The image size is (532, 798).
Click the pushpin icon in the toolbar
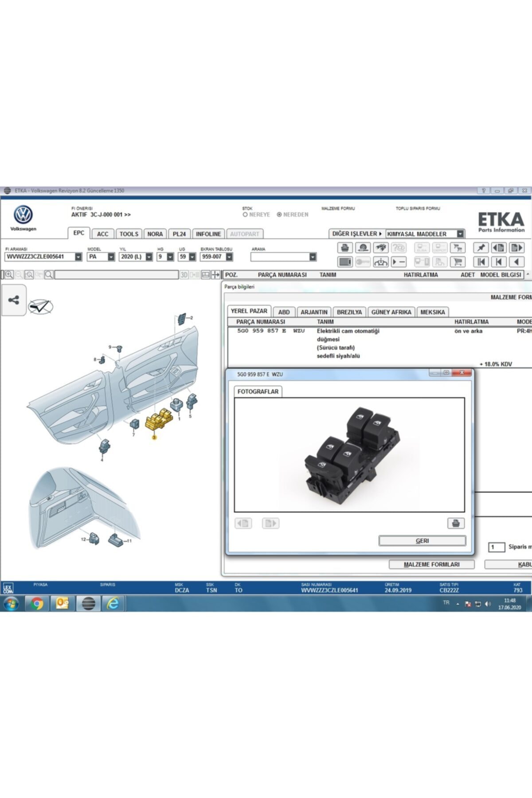tap(481, 248)
